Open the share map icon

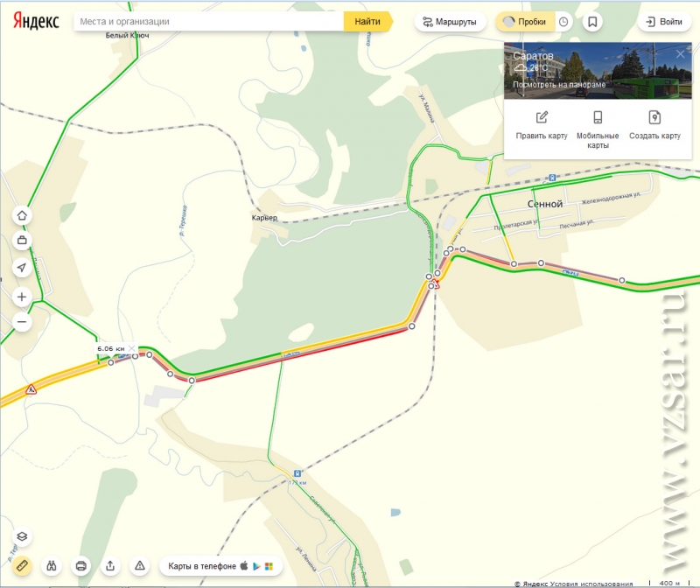click(110, 566)
